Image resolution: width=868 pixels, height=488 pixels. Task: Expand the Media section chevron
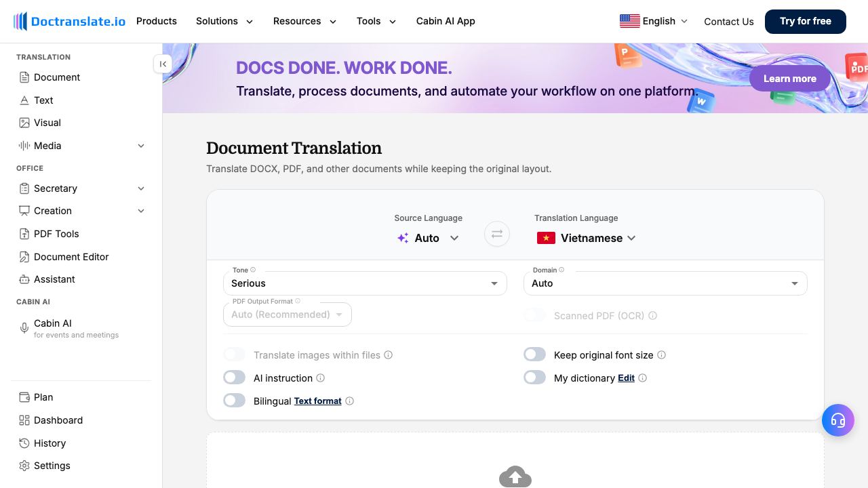tap(141, 146)
